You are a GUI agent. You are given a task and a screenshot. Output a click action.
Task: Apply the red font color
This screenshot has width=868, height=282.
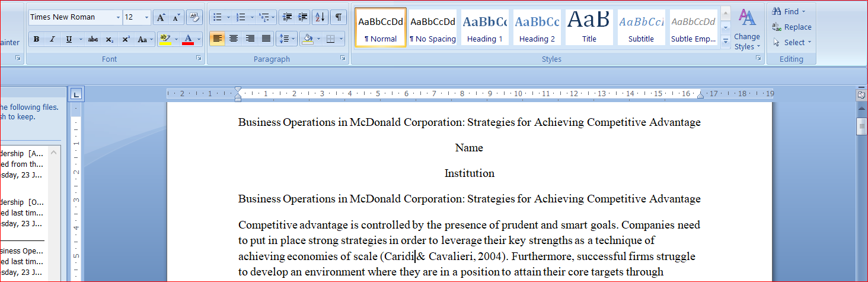189,40
